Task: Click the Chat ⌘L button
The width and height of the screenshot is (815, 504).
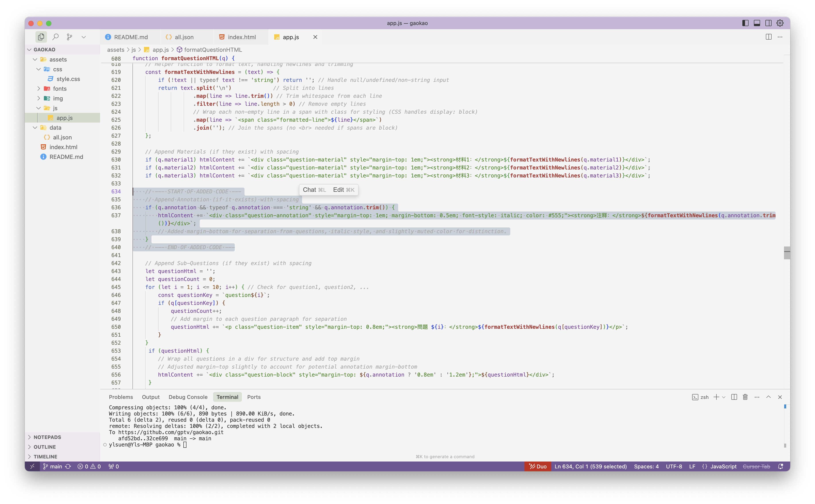Action: pyautogui.click(x=314, y=190)
